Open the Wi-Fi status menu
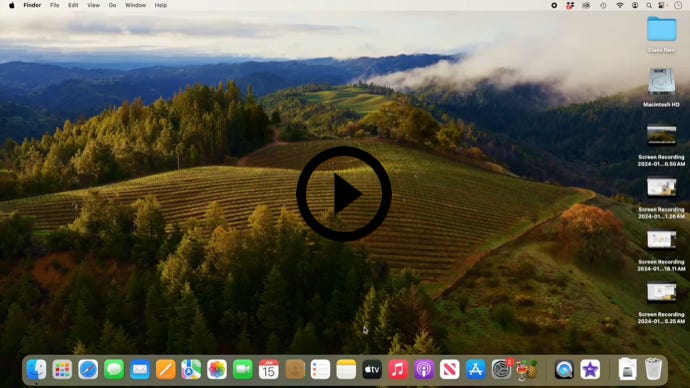Image resolution: width=690 pixels, height=388 pixels. pos(620,5)
